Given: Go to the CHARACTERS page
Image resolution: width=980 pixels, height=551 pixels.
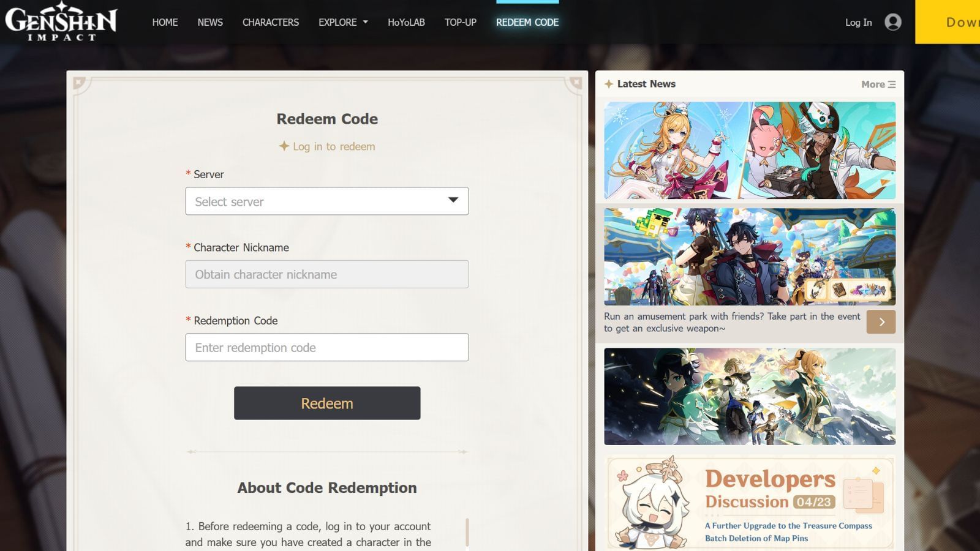Looking at the screenshot, I should [270, 22].
